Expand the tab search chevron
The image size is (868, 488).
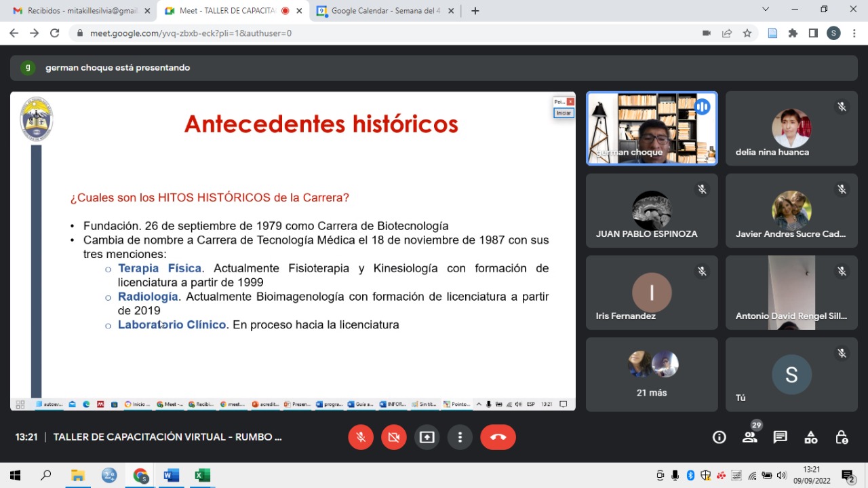[766, 10]
